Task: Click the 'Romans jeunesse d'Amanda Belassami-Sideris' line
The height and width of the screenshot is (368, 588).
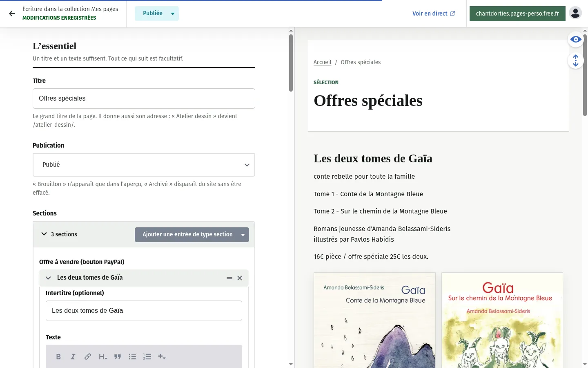Action: (382, 229)
